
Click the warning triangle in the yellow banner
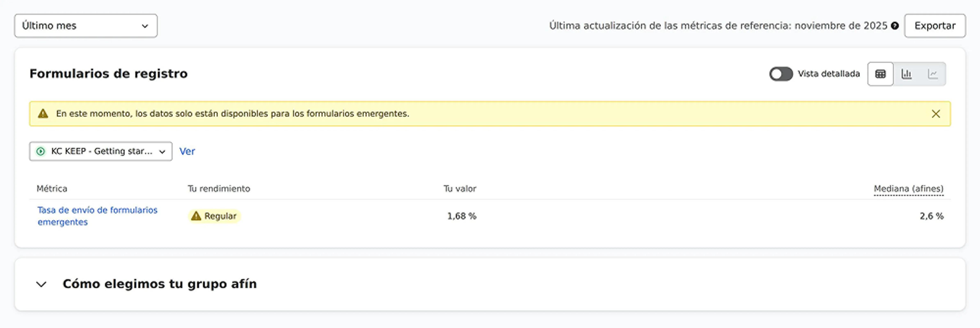tap(43, 113)
